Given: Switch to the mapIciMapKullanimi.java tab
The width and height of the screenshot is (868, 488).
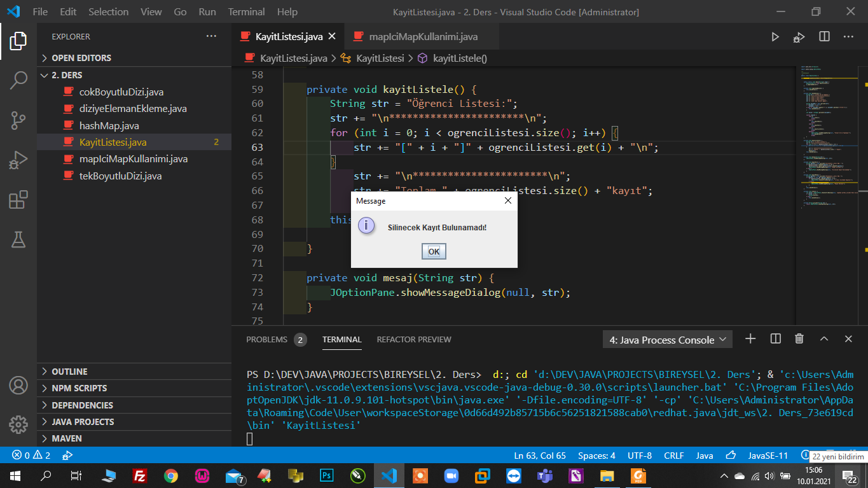Looking at the screenshot, I should tap(423, 37).
